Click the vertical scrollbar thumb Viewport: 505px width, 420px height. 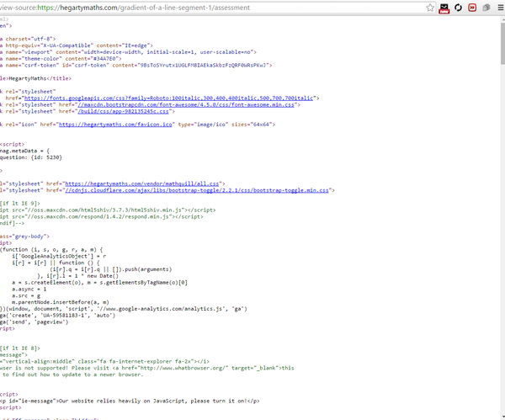click(x=502, y=44)
